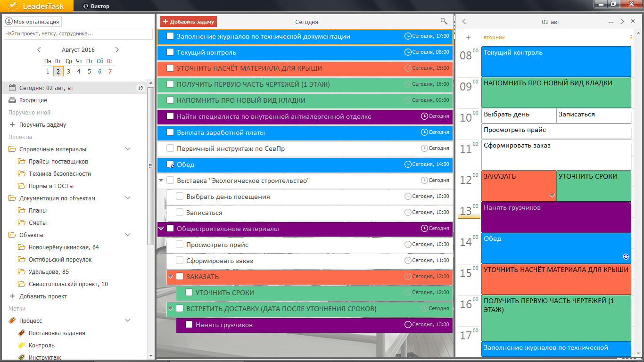This screenshot has height=362, width=644.
Task: Open the Сегодня: 02 авг section
Action: [46, 88]
